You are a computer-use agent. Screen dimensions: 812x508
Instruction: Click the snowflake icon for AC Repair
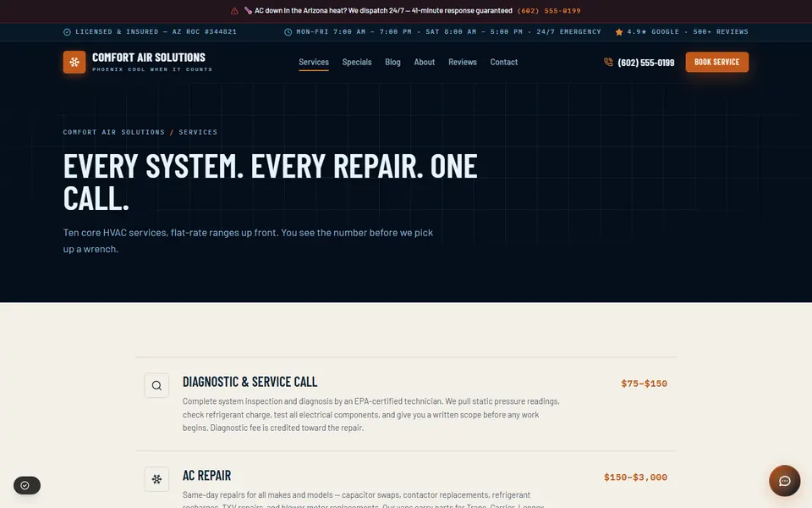click(x=157, y=479)
